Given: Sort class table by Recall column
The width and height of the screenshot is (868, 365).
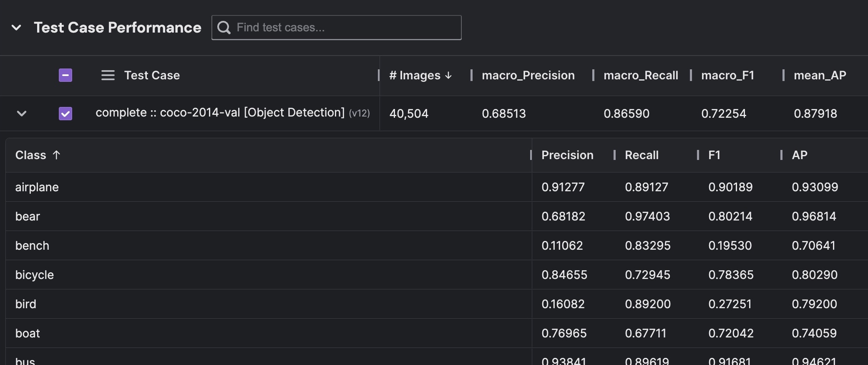Looking at the screenshot, I should click(642, 155).
